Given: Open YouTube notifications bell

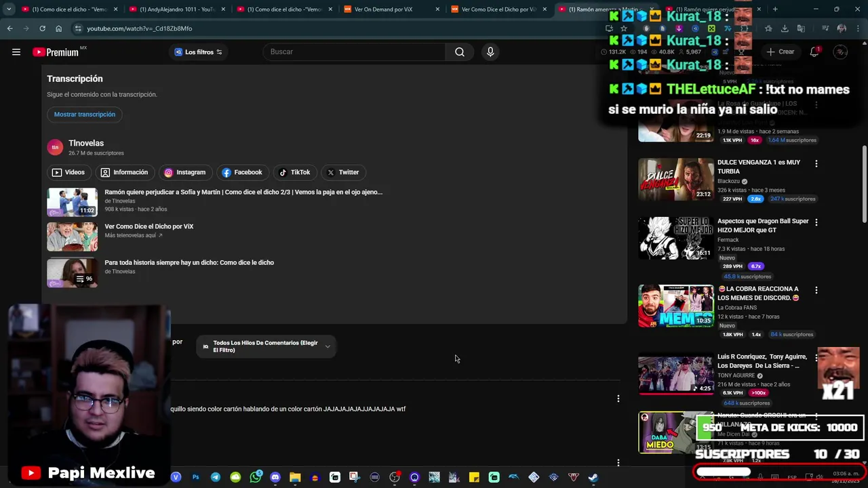Looking at the screenshot, I should pyautogui.click(x=814, y=52).
